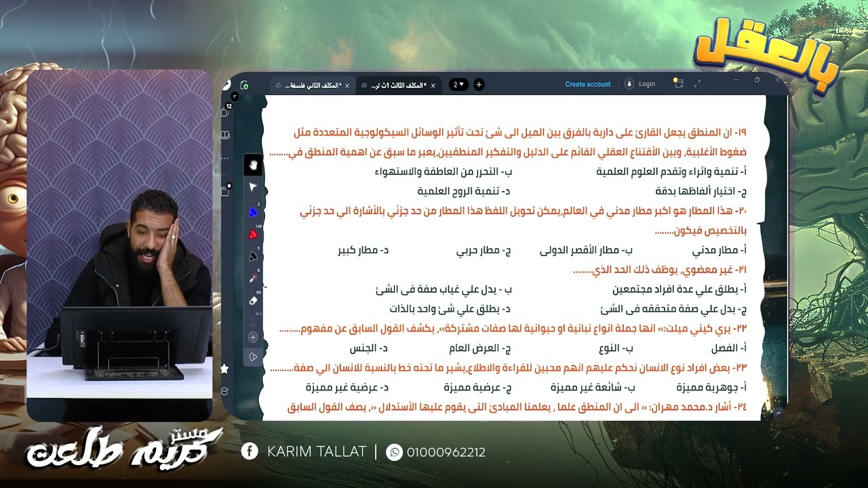Click the app logo in top-left corner
Image resolution: width=868 pixels, height=488 pixels.
tap(227, 84)
